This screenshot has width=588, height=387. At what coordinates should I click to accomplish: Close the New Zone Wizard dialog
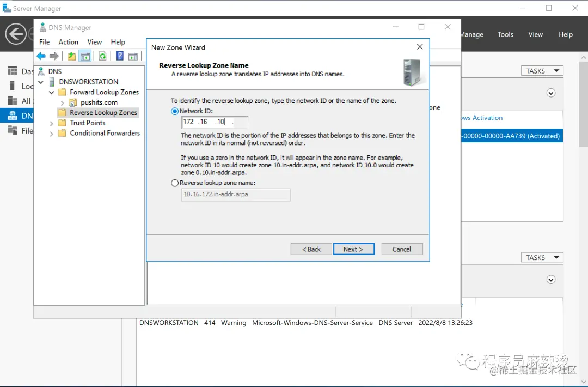420,47
